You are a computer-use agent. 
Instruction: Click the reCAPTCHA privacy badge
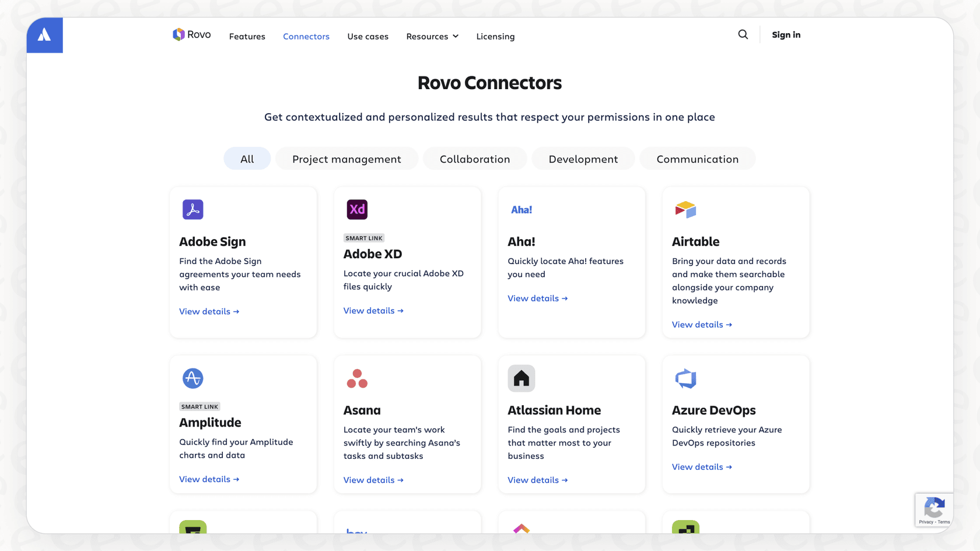click(934, 510)
